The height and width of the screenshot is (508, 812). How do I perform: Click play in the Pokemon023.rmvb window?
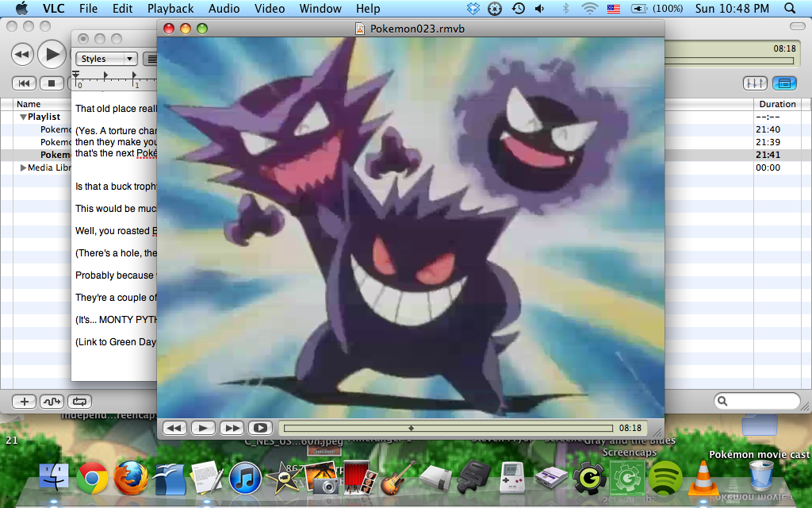(203, 428)
